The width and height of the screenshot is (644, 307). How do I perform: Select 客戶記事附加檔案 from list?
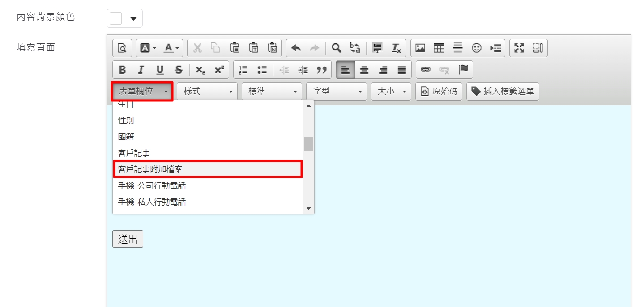coord(208,169)
